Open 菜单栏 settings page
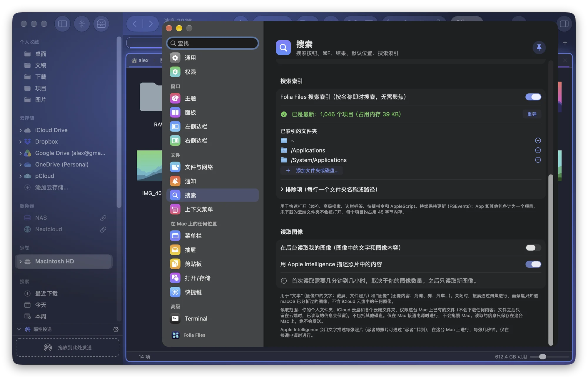The height and width of the screenshot is (377, 588). (212, 236)
